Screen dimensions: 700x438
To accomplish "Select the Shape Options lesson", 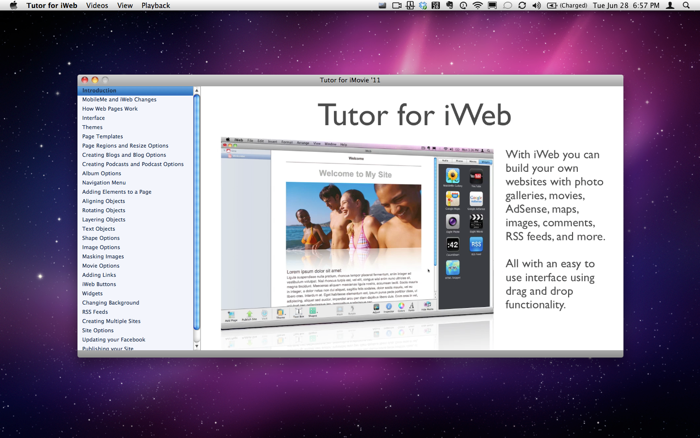I will point(100,238).
